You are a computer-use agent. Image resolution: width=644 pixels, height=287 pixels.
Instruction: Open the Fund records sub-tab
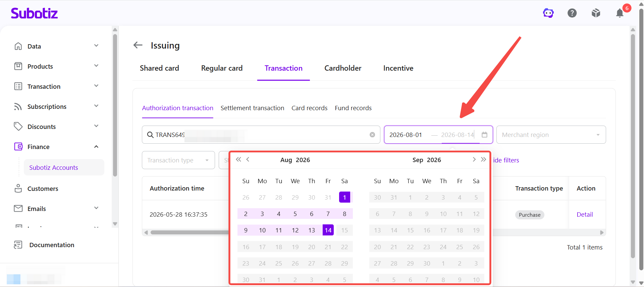[353, 108]
